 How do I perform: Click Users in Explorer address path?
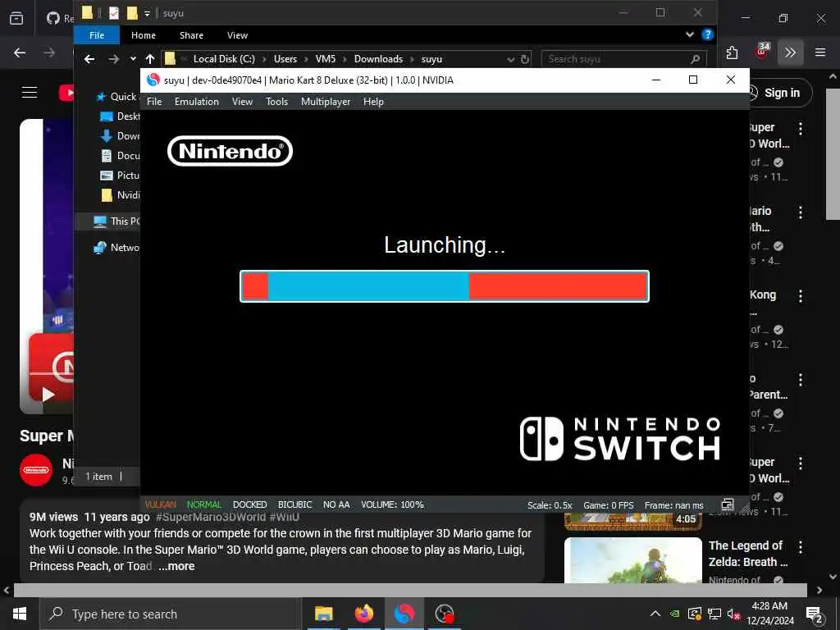coord(285,59)
